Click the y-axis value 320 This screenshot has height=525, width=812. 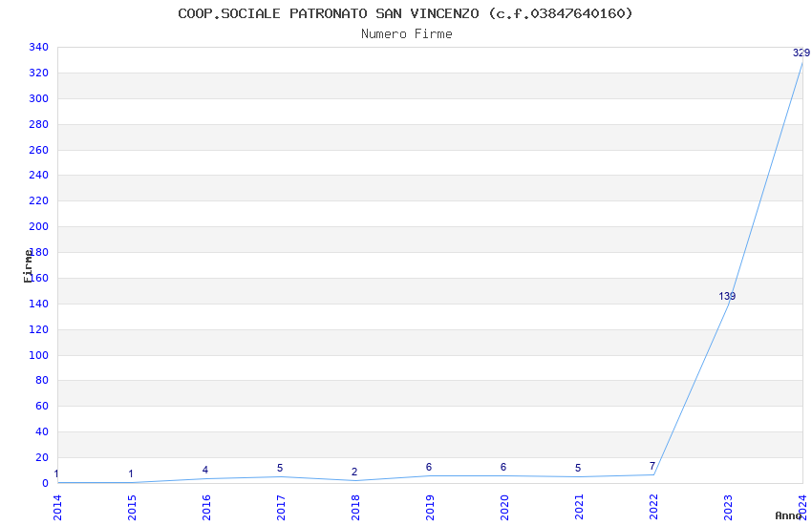(x=39, y=73)
